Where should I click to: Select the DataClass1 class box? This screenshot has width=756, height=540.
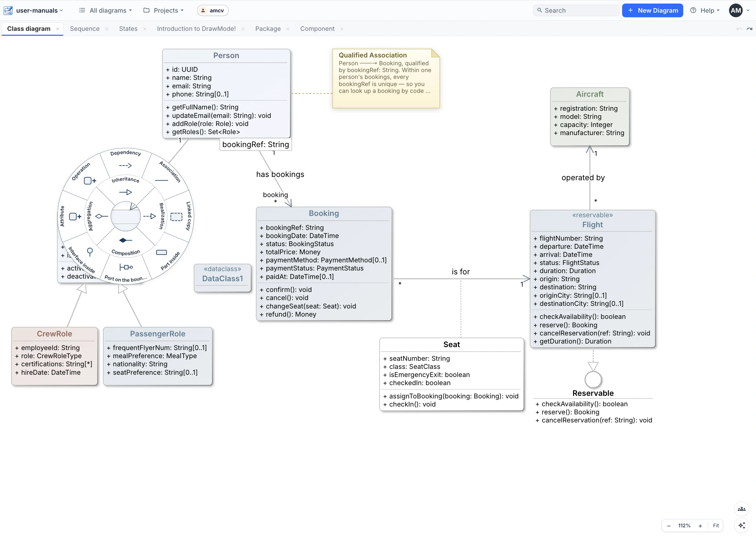[223, 278]
